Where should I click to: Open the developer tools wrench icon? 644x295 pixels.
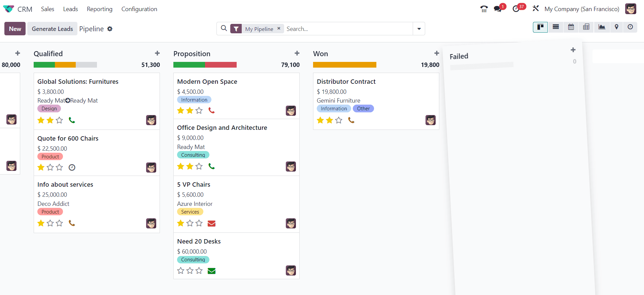536,8
